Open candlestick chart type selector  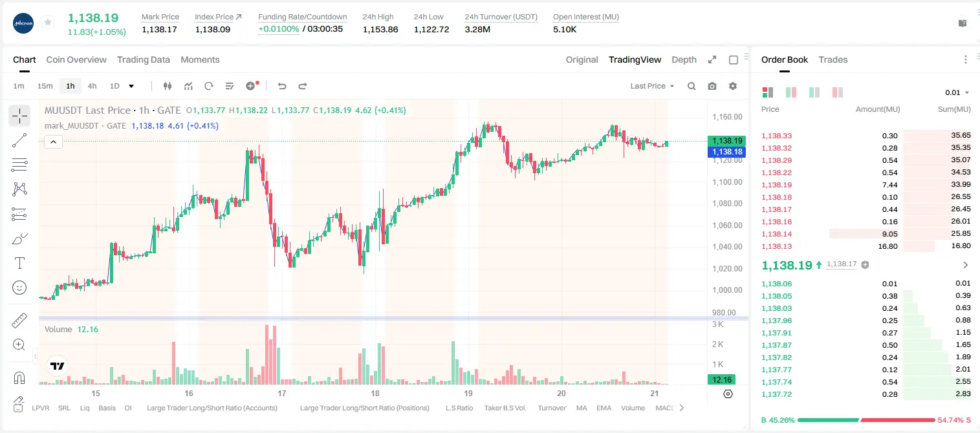pyautogui.click(x=168, y=86)
